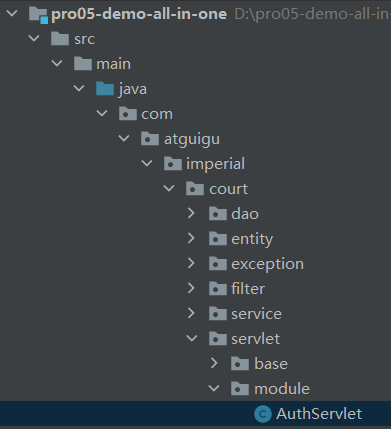
Task: Expand the entity package
Action: (x=191, y=238)
